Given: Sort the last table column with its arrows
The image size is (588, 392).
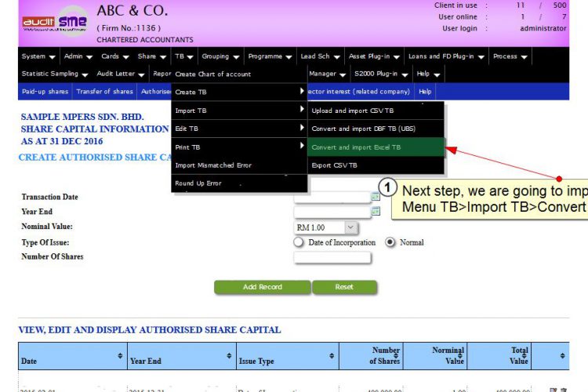Looking at the screenshot, I should coord(562,356).
